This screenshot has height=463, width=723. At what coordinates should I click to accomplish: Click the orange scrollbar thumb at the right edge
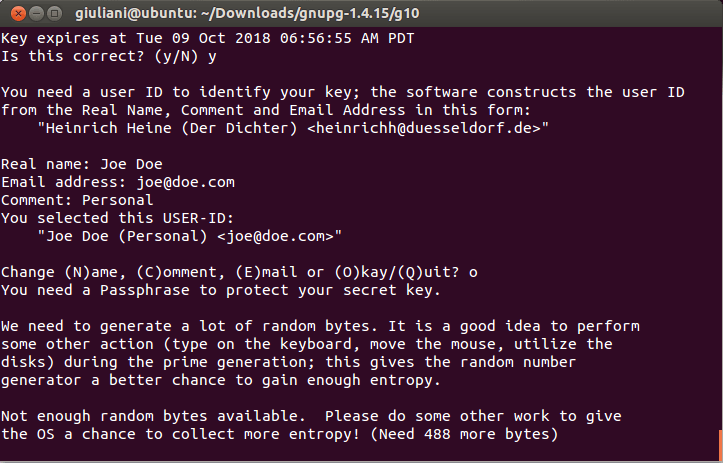click(x=720, y=445)
